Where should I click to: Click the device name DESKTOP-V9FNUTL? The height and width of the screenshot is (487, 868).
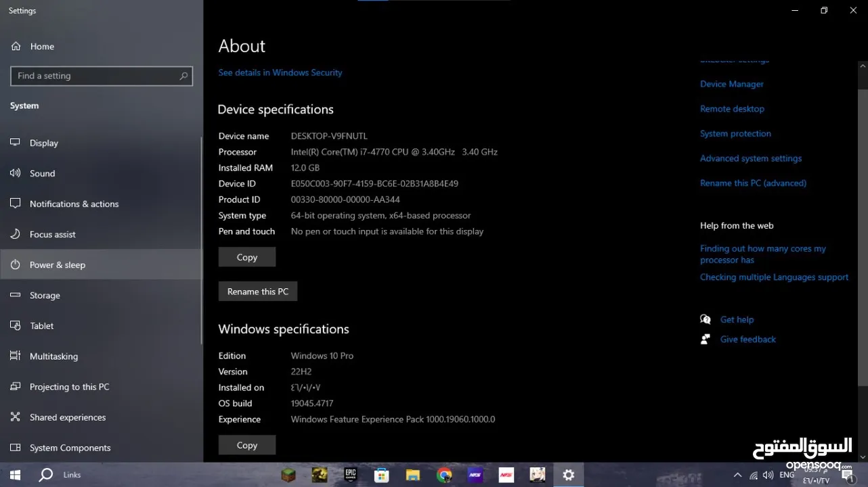click(329, 136)
